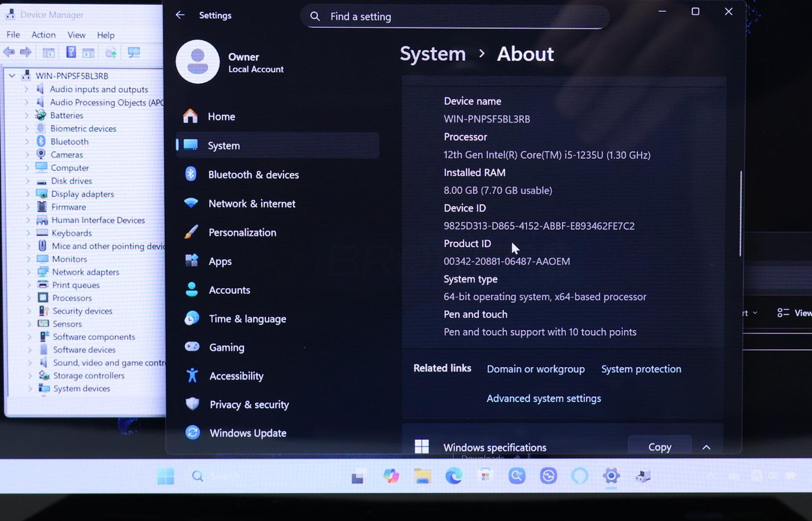Click the Windows Update refresh icon
812x521 pixels.
pos(192,433)
